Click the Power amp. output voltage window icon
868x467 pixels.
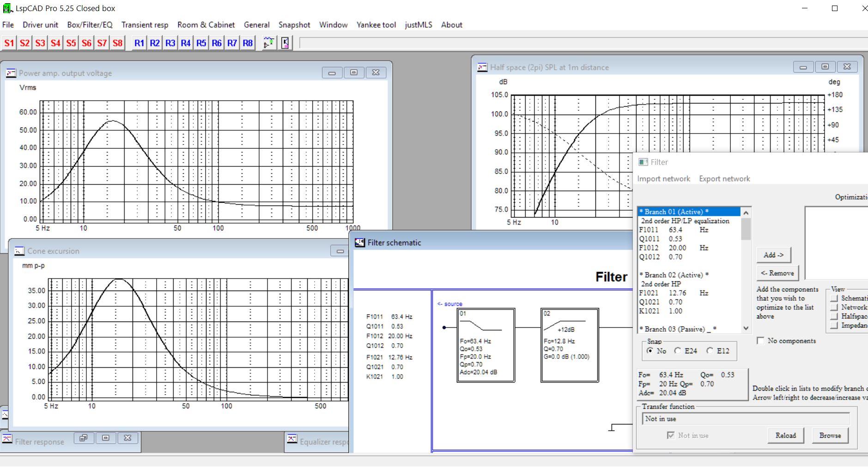[x=11, y=73]
